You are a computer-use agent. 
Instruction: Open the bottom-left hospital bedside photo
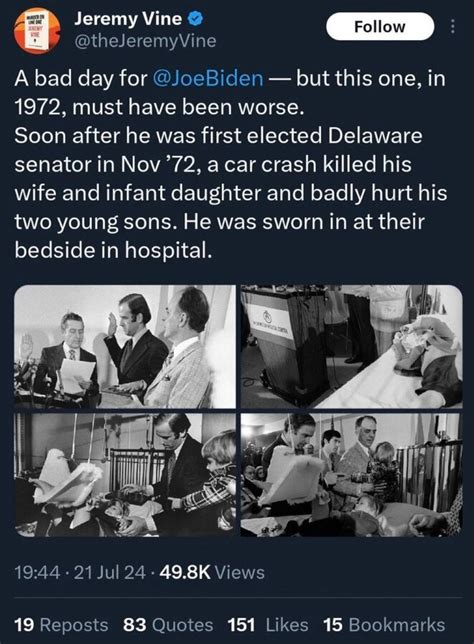pyautogui.click(x=125, y=475)
